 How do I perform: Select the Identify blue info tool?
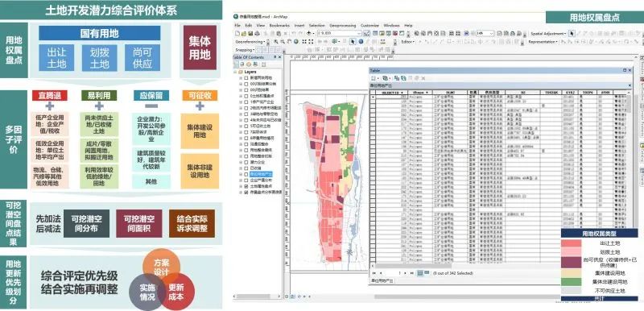tap(361, 42)
